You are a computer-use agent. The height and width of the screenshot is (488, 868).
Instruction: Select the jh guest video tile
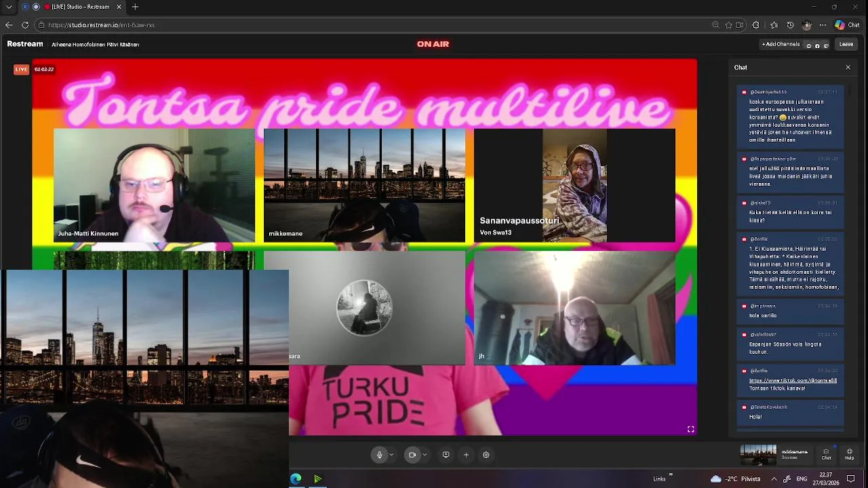pos(574,308)
